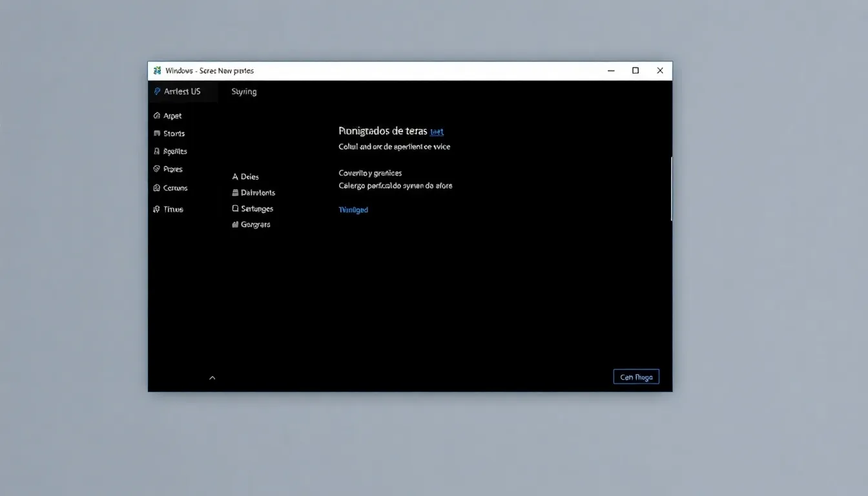The width and height of the screenshot is (868, 496).
Task: Click the vertical scrollbar on the right edge
Action: pos(671,189)
